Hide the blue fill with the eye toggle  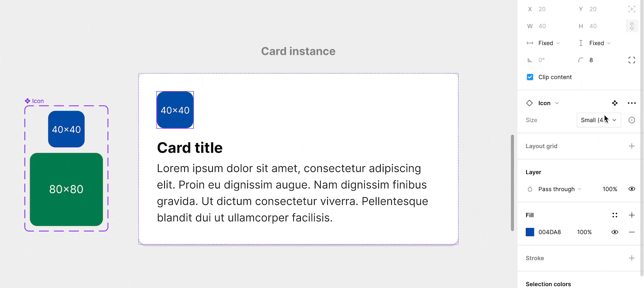click(615, 232)
